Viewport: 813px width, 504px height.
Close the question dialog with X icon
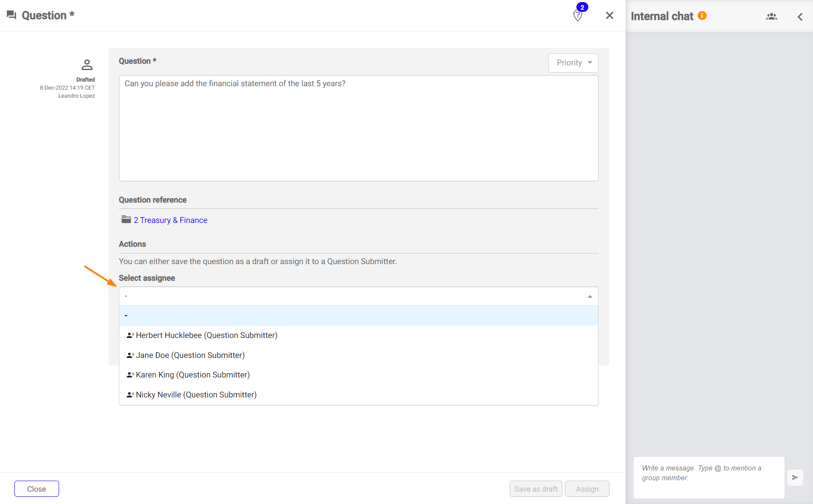[x=610, y=16]
